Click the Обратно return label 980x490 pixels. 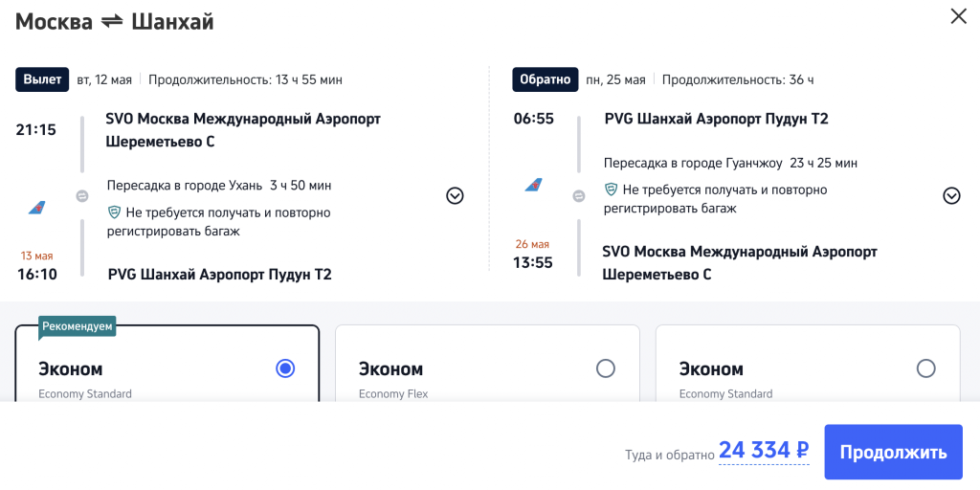point(546,79)
